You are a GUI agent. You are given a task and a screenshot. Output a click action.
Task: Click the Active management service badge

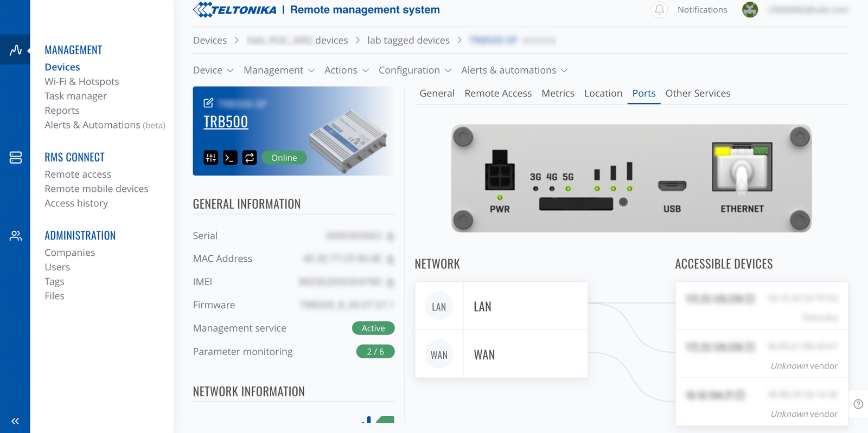pyautogui.click(x=373, y=328)
